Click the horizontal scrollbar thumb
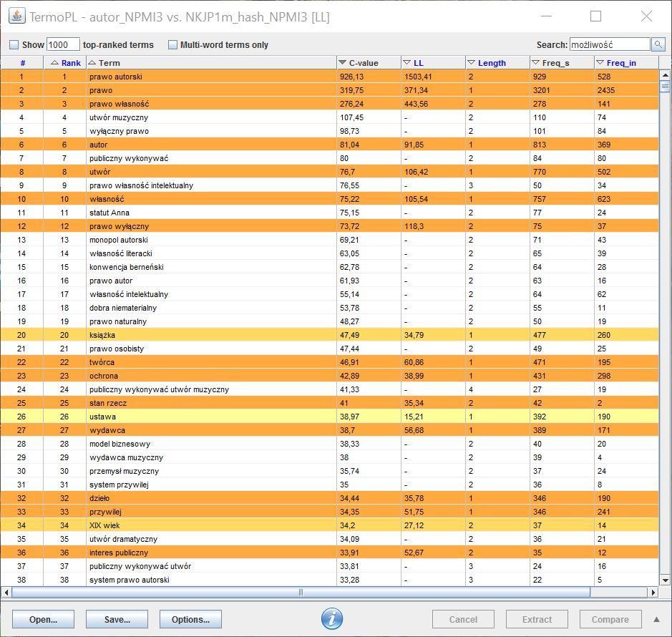The height and width of the screenshot is (637, 672). pyautogui.click(x=301, y=593)
